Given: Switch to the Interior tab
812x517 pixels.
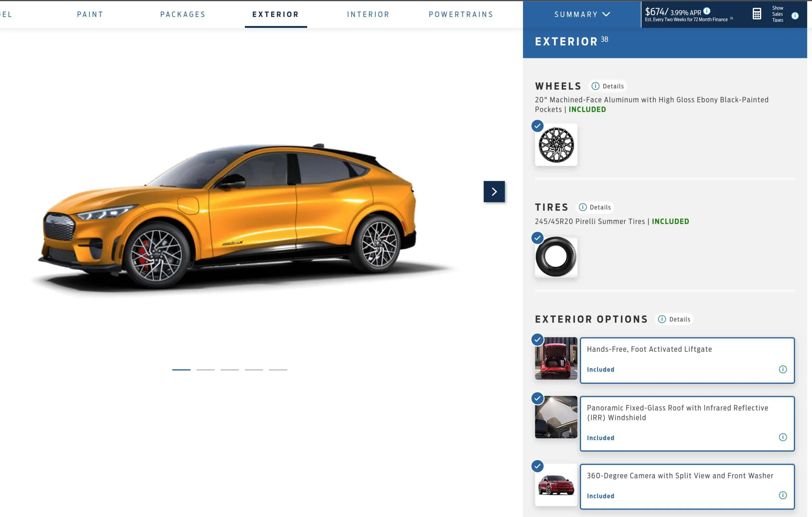Looking at the screenshot, I should pyautogui.click(x=368, y=14).
